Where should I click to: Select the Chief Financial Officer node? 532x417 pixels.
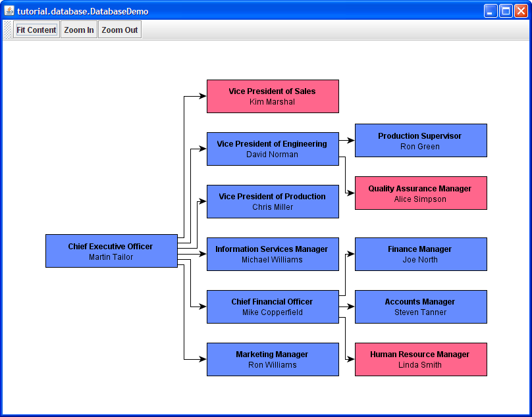click(x=273, y=307)
